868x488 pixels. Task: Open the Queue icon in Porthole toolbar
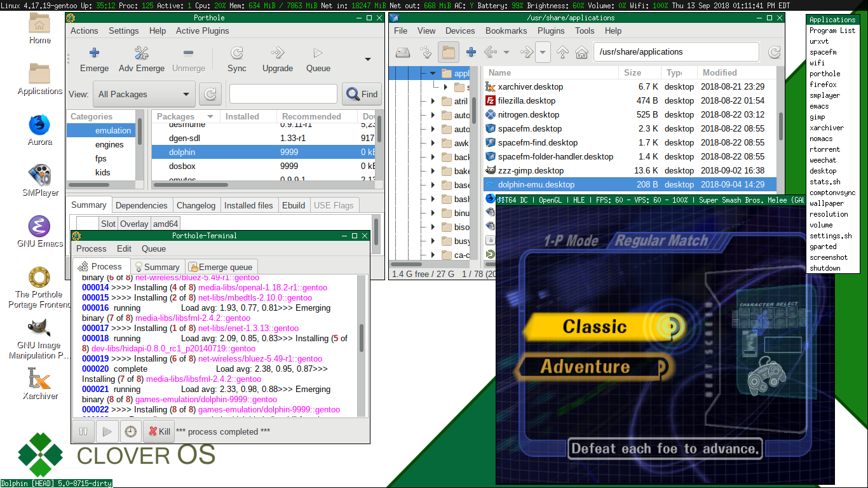click(x=318, y=53)
